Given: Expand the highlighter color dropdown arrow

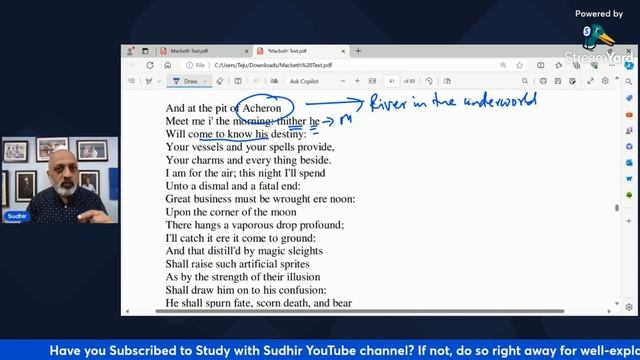Looking at the screenshot, I should [159, 81].
